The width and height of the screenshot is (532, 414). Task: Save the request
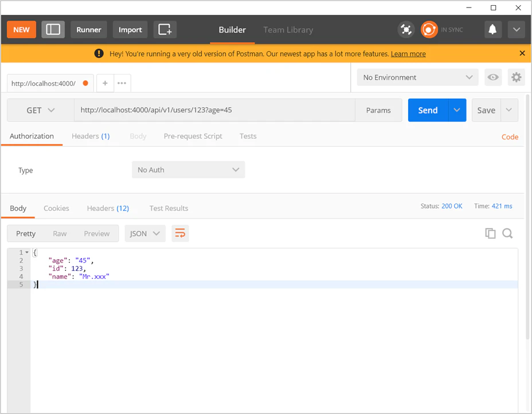click(x=486, y=110)
